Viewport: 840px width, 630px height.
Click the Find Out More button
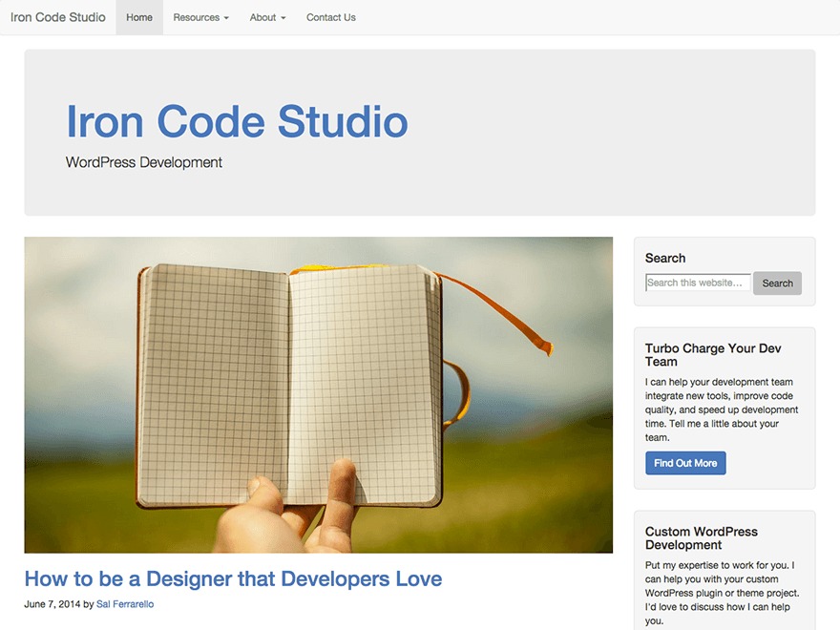pos(685,463)
